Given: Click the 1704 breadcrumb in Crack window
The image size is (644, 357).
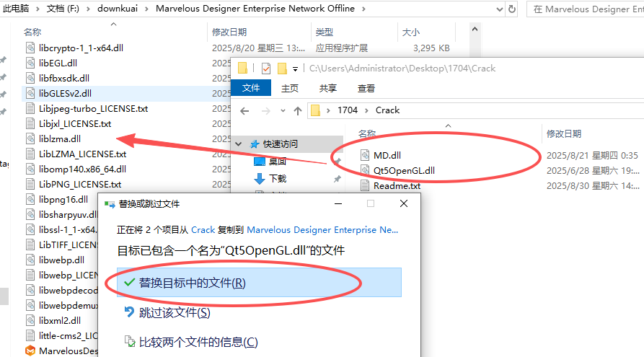Looking at the screenshot, I should click(348, 110).
